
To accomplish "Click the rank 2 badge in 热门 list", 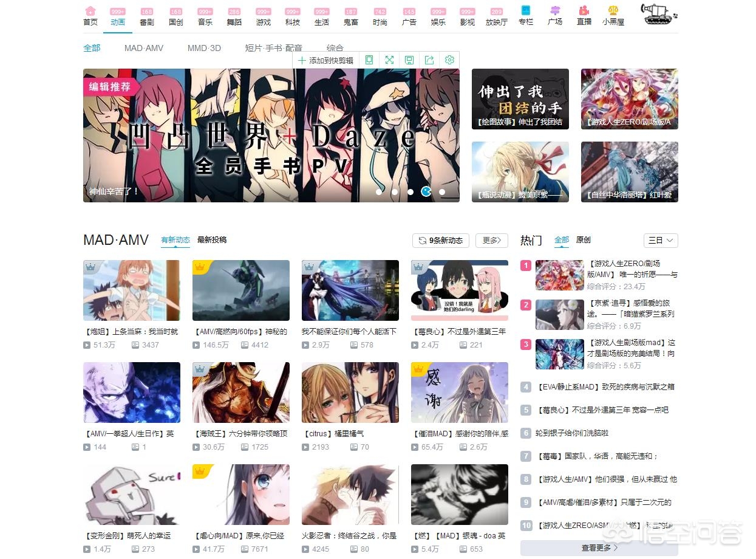I will [526, 305].
